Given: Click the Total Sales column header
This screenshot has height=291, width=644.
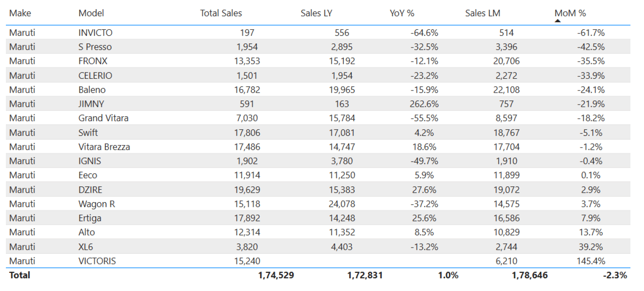Looking at the screenshot, I should (x=221, y=13).
